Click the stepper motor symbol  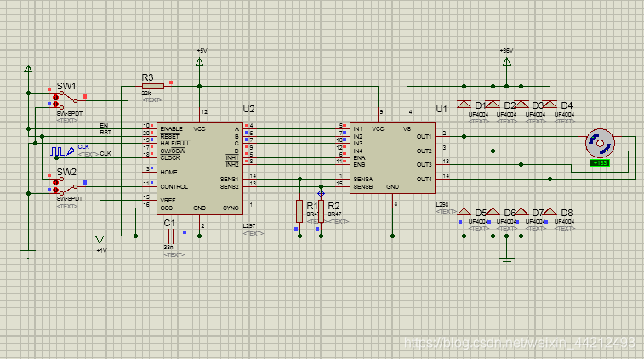pos(599,144)
